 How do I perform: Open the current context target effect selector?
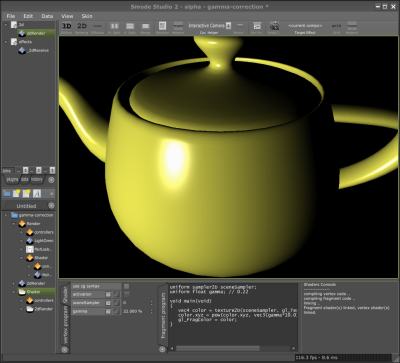coord(305,26)
